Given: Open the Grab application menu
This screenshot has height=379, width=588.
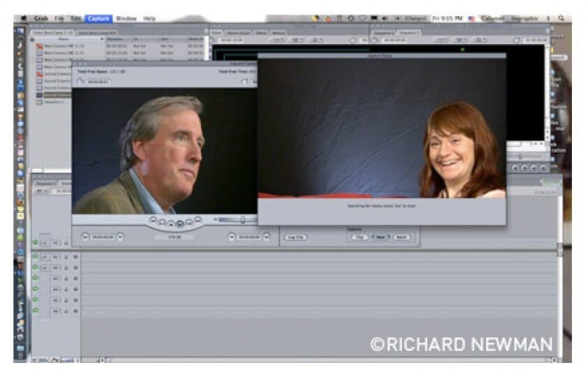Looking at the screenshot, I should pos(41,18).
